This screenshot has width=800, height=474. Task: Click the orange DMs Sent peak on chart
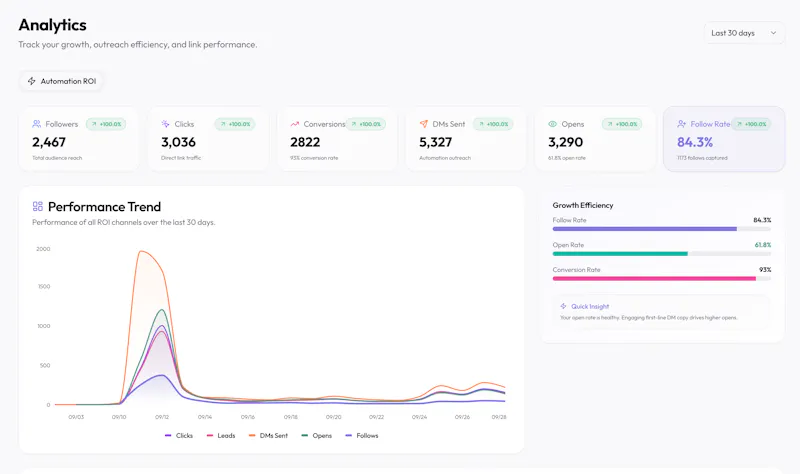141,251
